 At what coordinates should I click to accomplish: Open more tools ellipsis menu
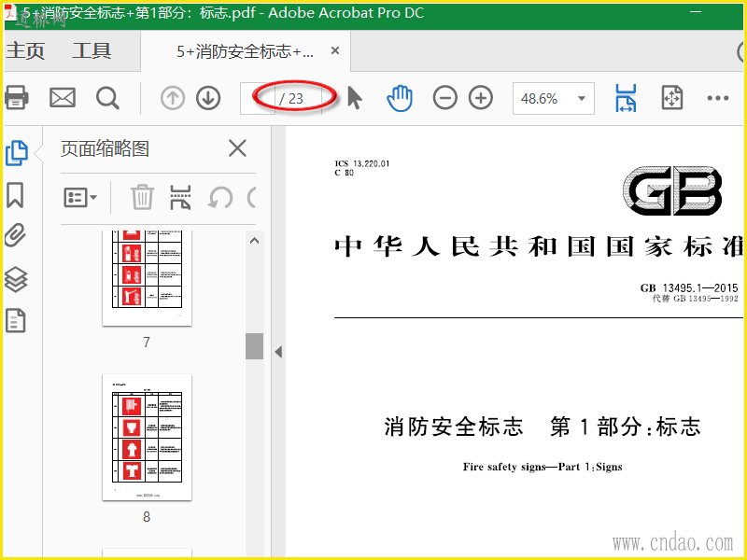pos(718,98)
